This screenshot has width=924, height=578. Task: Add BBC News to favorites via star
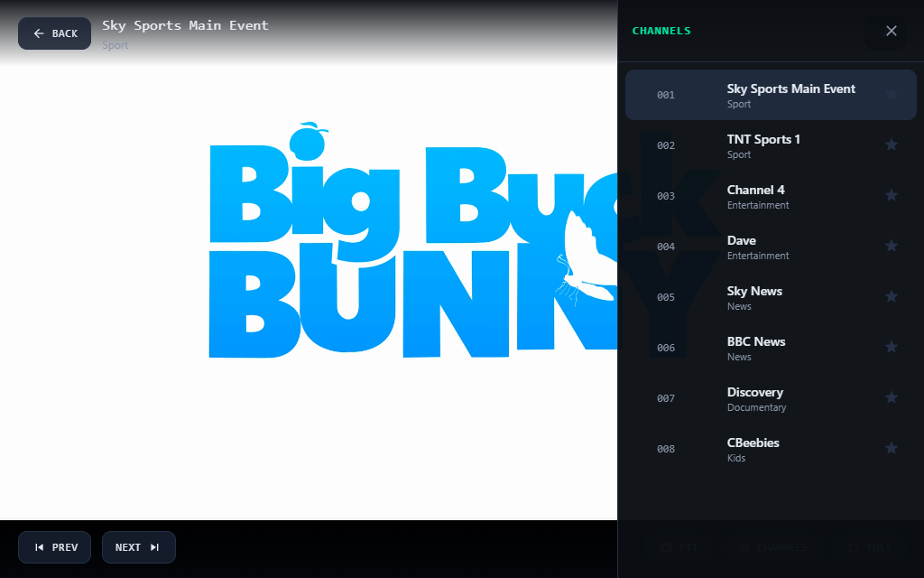point(891,348)
